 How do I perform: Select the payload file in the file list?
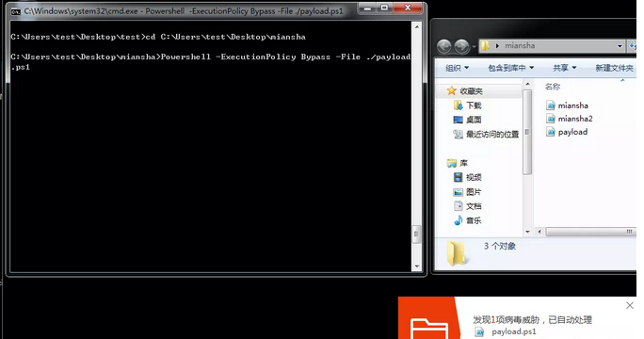click(572, 132)
